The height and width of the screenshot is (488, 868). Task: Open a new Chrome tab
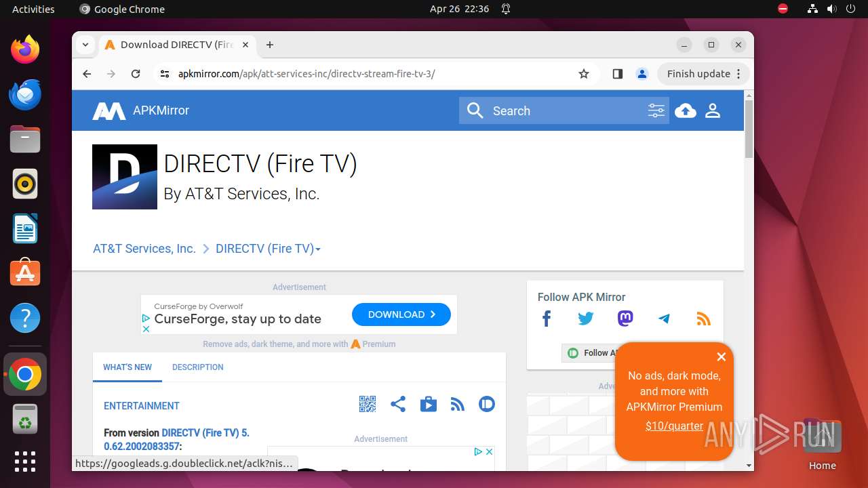tap(270, 45)
